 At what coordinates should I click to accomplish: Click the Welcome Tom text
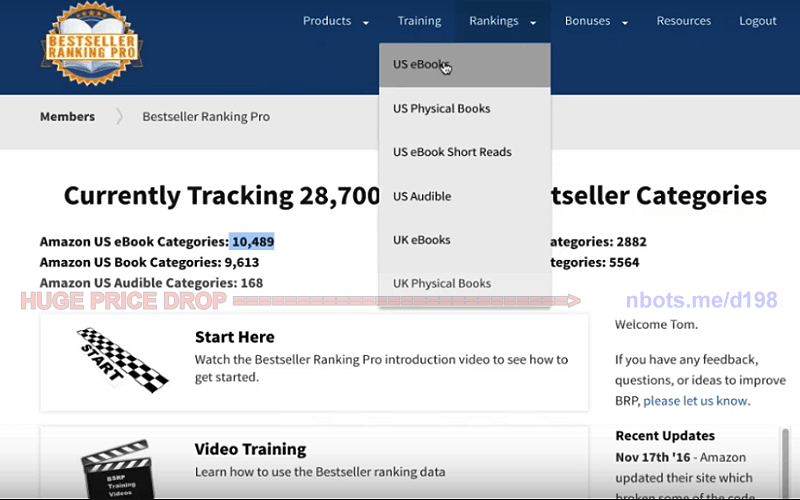(x=656, y=324)
